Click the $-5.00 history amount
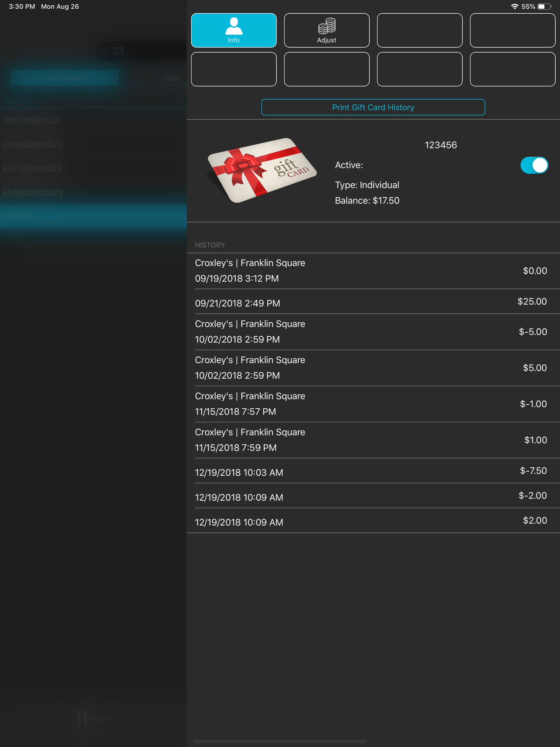 (533, 332)
